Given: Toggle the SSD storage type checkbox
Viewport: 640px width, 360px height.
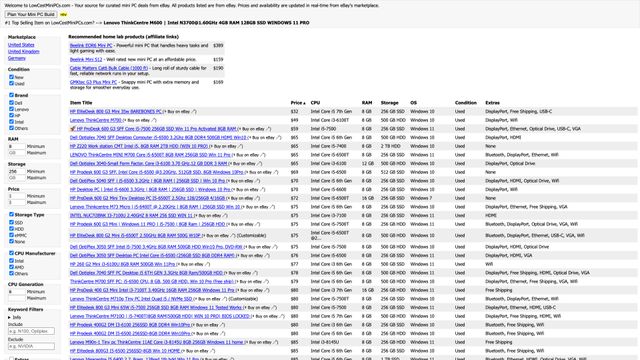Looking at the screenshot, I should pyautogui.click(x=11, y=222).
